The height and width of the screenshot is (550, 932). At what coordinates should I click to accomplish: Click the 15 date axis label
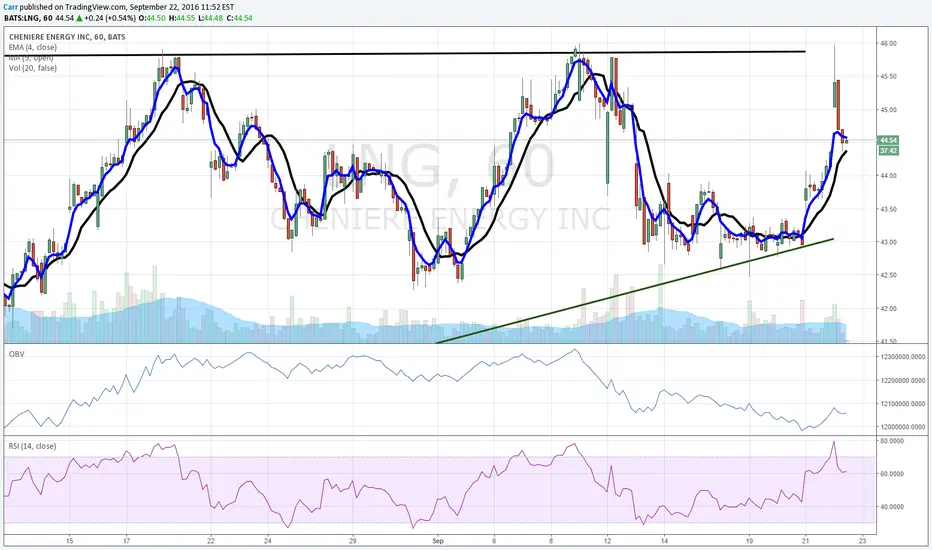tap(70, 541)
